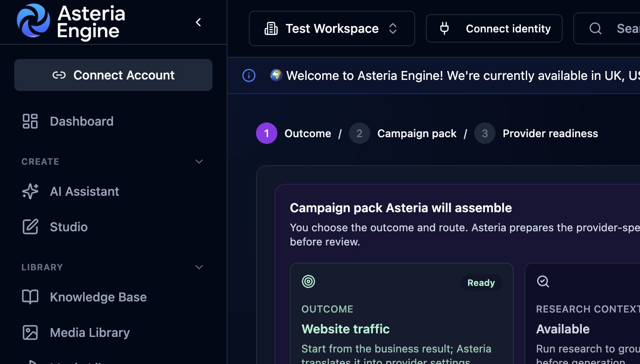The image size is (640, 364).
Task: Click the Studio pencil-edit icon
Action: (30, 227)
